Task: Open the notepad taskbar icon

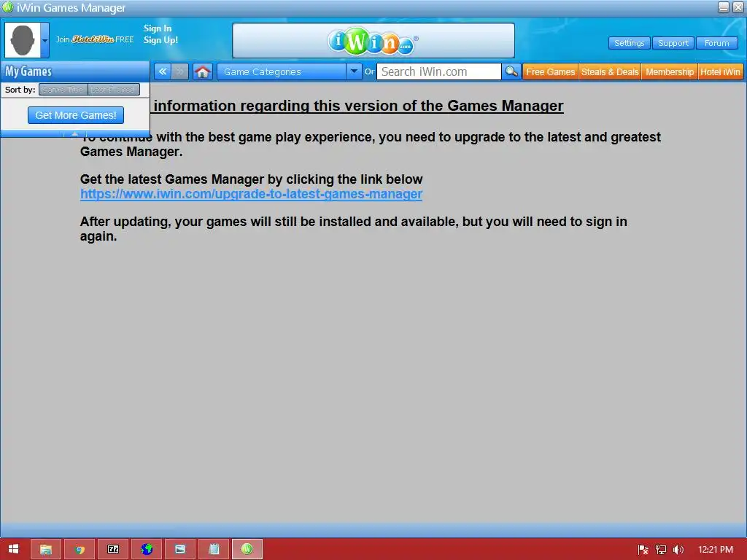Action: pos(214,549)
